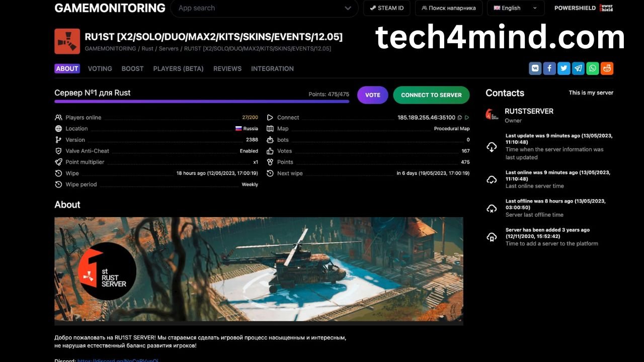Click the Votes thumbs-up icon
This screenshot has height=362, width=644.
(270, 151)
